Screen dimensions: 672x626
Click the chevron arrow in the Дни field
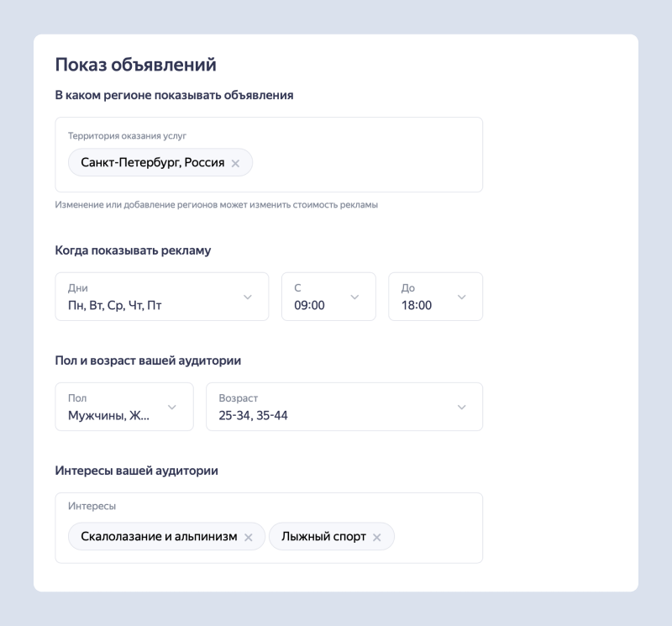pyautogui.click(x=248, y=297)
